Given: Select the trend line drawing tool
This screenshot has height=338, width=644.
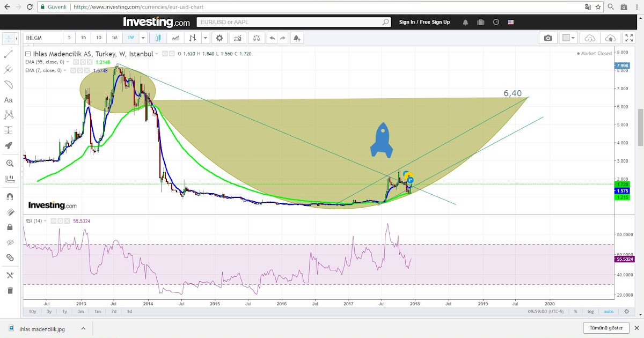Looking at the screenshot, I should [x=9, y=54].
